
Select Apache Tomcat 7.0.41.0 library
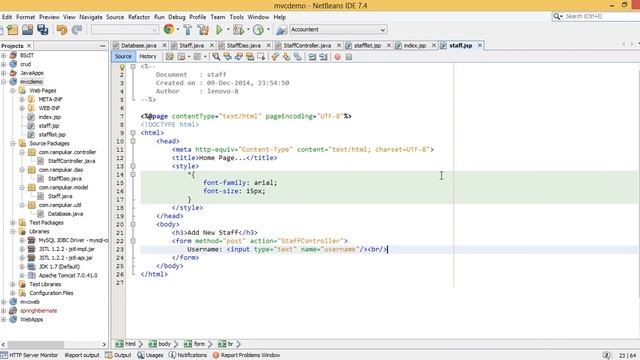pyautogui.click(x=68, y=276)
